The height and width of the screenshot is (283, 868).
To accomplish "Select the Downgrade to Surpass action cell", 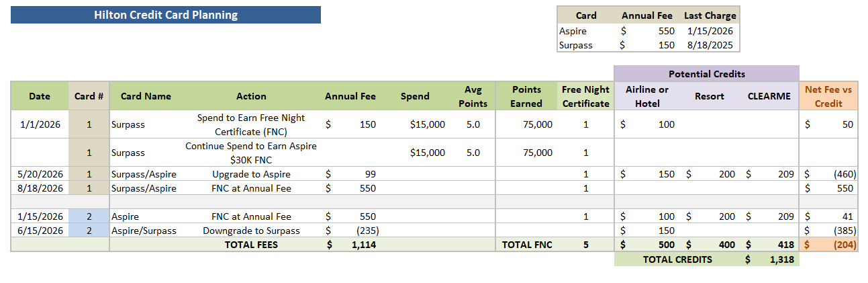I will (x=251, y=231).
